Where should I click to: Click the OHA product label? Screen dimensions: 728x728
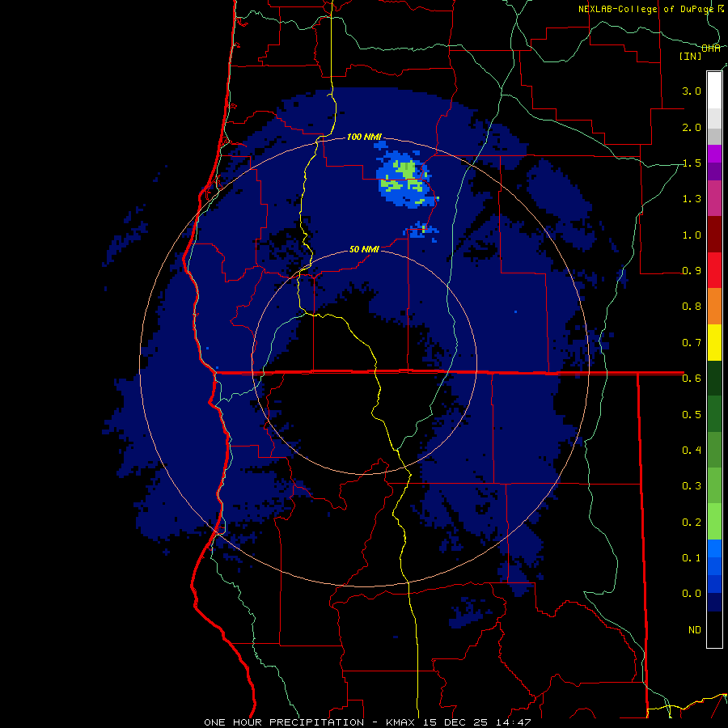click(x=711, y=49)
